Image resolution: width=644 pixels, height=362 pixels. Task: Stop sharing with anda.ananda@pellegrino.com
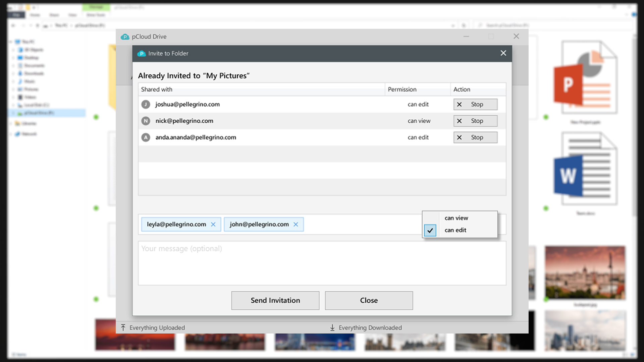[x=475, y=137]
